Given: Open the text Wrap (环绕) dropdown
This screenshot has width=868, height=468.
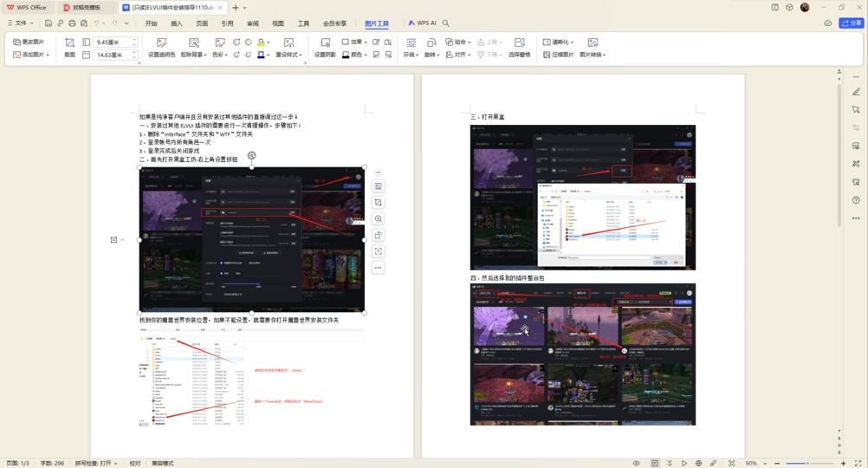Looking at the screenshot, I should (411, 48).
